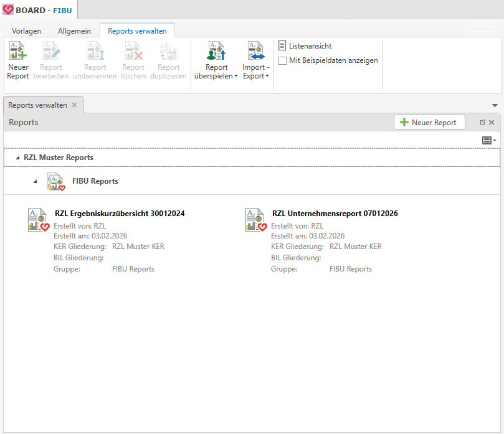
Task: Click the Report bearbeiten ribbon icon
Action: click(50, 51)
